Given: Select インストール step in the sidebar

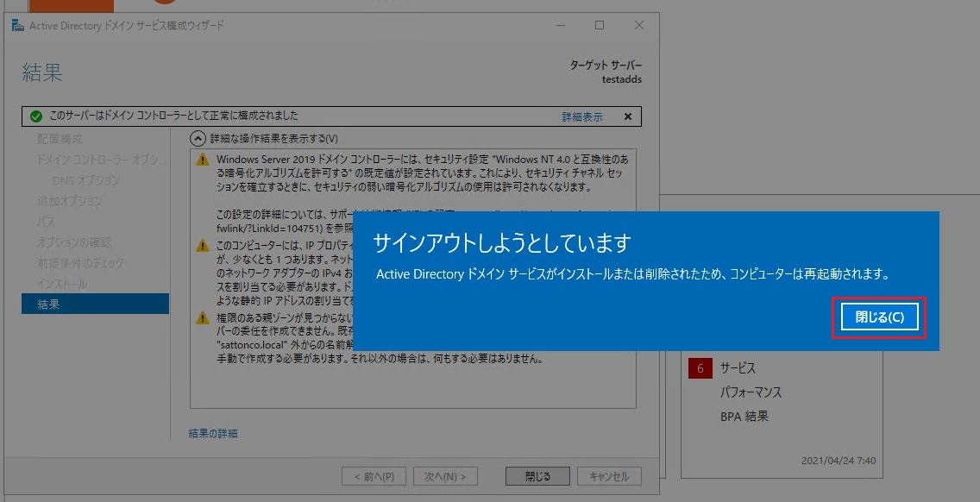Looking at the screenshot, I should click(x=62, y=284).
